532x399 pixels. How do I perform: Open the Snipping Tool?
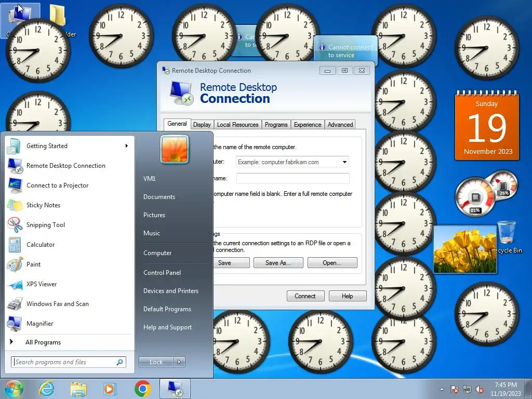pyautogui.click(x=68, y=224)
